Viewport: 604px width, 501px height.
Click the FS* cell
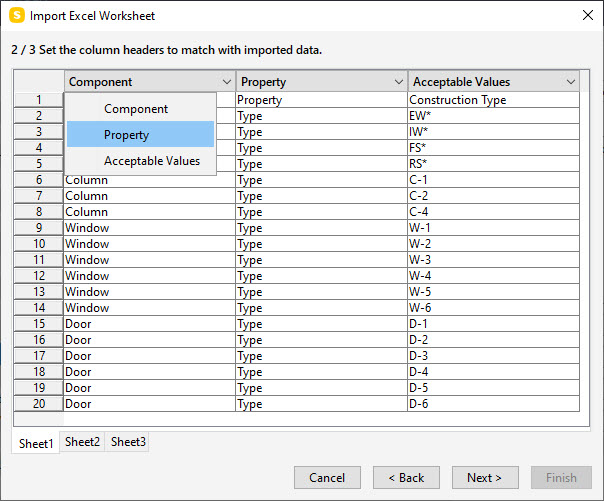pyautogui.click(x=493, y=148)
